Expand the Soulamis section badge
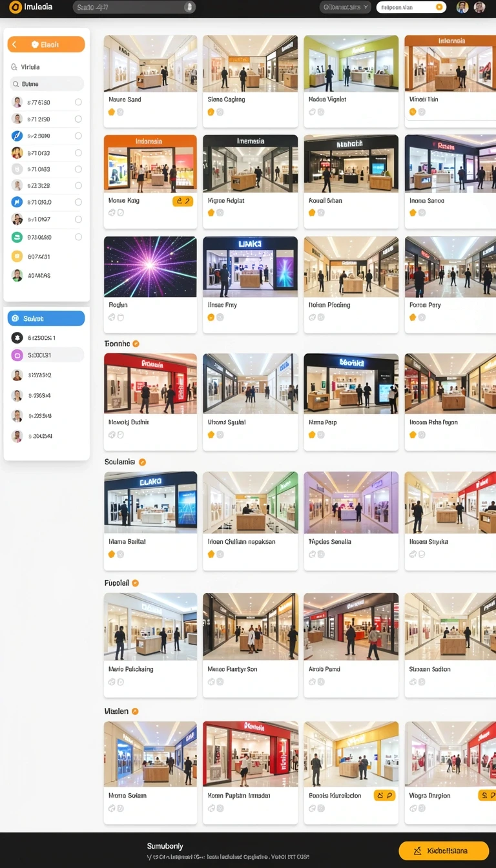Screen dimensions: 496x868 (142, 462)
